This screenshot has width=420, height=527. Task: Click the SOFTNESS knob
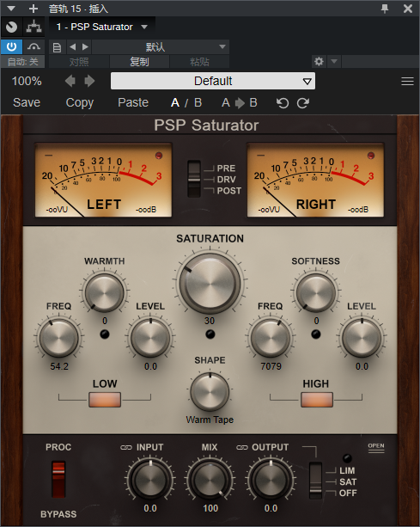coord(315,292)
